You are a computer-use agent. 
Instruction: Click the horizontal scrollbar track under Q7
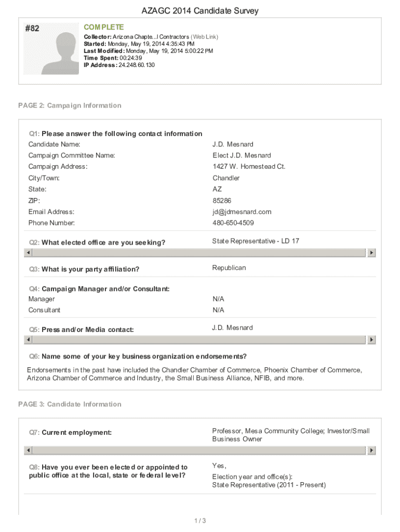tap(200, 450)
